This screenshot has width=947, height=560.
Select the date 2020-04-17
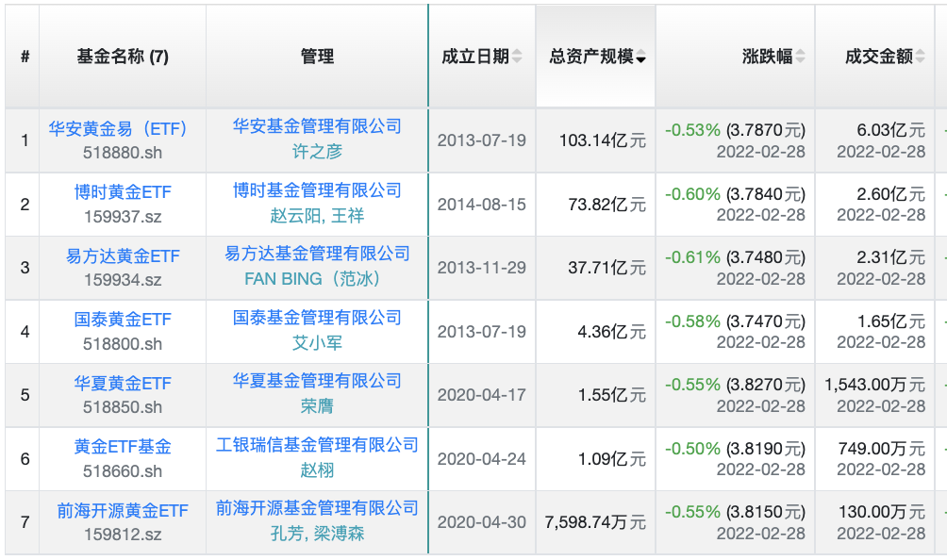click(481, 395)
